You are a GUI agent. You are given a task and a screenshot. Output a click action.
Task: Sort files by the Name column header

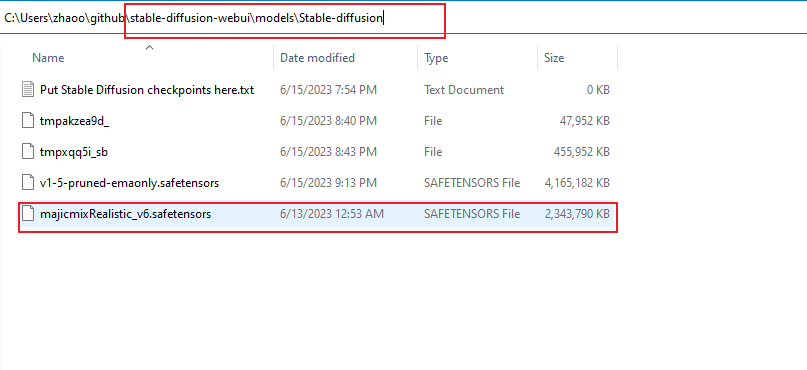pyautogui.click(x=48, y=58)
